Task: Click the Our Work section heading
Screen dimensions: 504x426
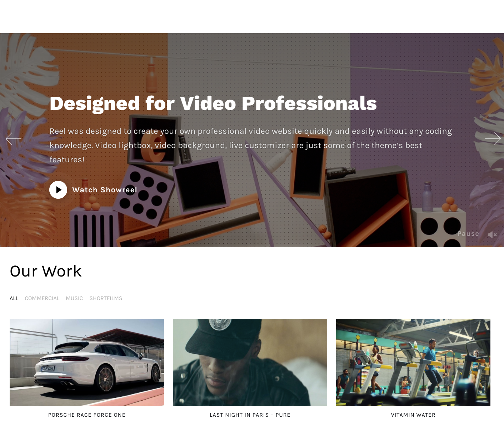Action: (x=46, y=271)
